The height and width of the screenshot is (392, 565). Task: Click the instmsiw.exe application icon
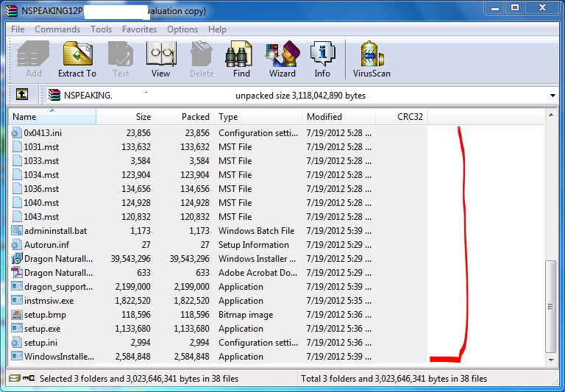click(17, 301)
